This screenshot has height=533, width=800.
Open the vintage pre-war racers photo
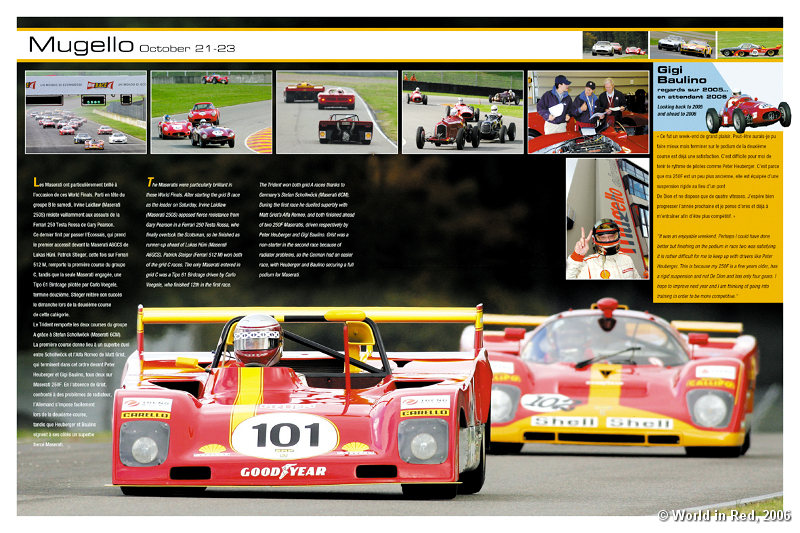click(462, 112)
